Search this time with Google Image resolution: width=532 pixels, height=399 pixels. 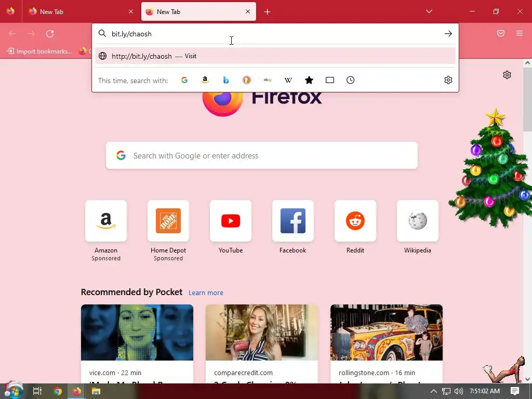click(184, 80)
